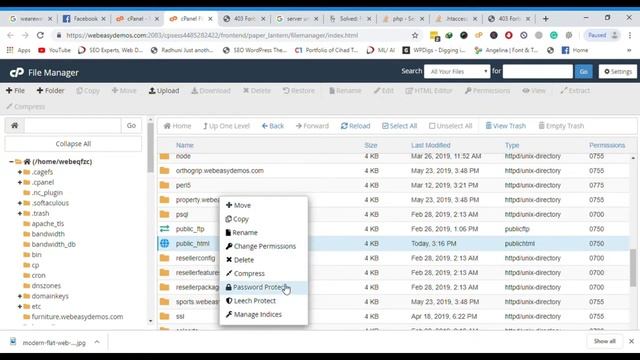This screenshot has height=360, width=640.
Task: Select bandwidth_db in folder tree
Action: coord(53,244)
